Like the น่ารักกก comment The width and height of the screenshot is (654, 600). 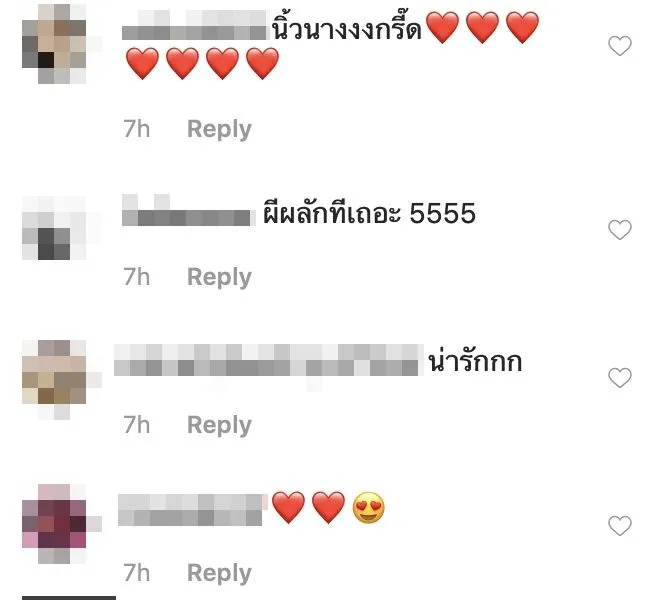tap(620, 378)
